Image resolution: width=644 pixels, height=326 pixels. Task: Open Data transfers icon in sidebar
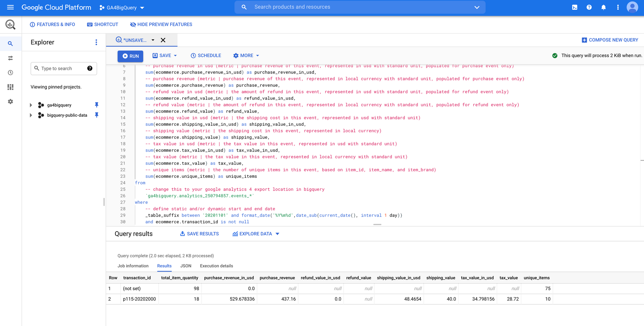click(x=10, y=58)
